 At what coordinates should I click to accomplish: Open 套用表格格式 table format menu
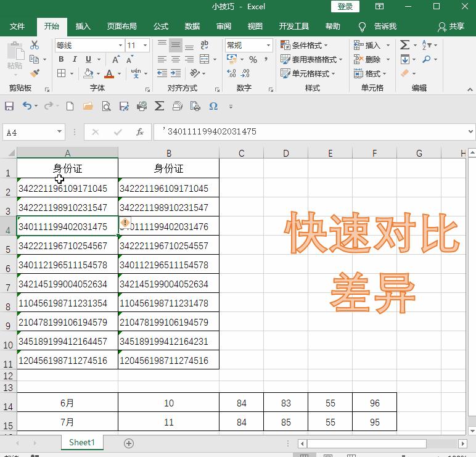point(311,59)
